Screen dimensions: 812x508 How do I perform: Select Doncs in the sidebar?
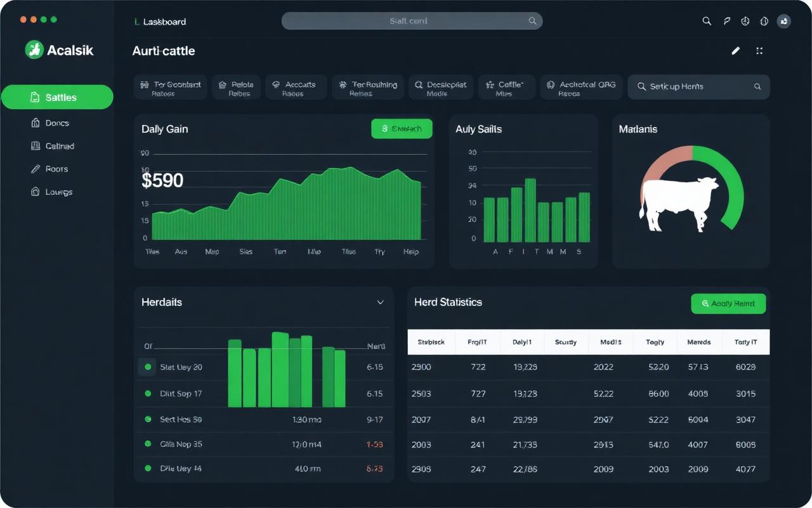[57, 123]
